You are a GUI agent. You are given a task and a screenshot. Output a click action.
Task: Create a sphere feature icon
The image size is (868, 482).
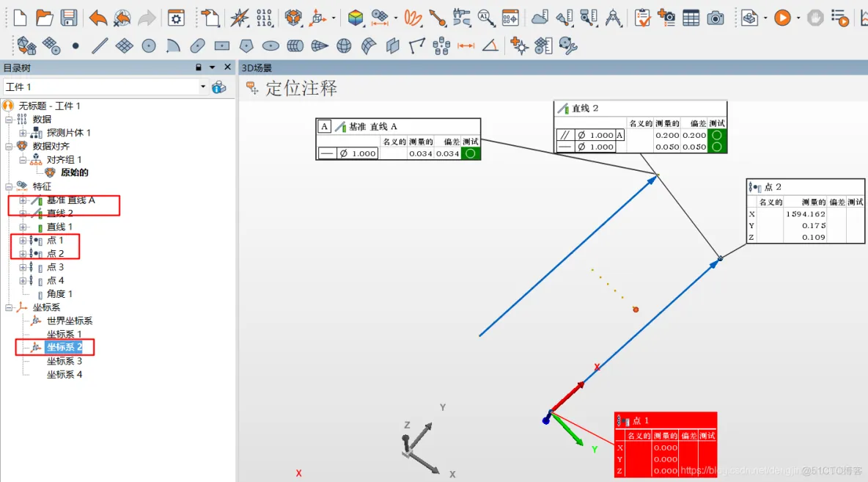[x=344, y=45]
